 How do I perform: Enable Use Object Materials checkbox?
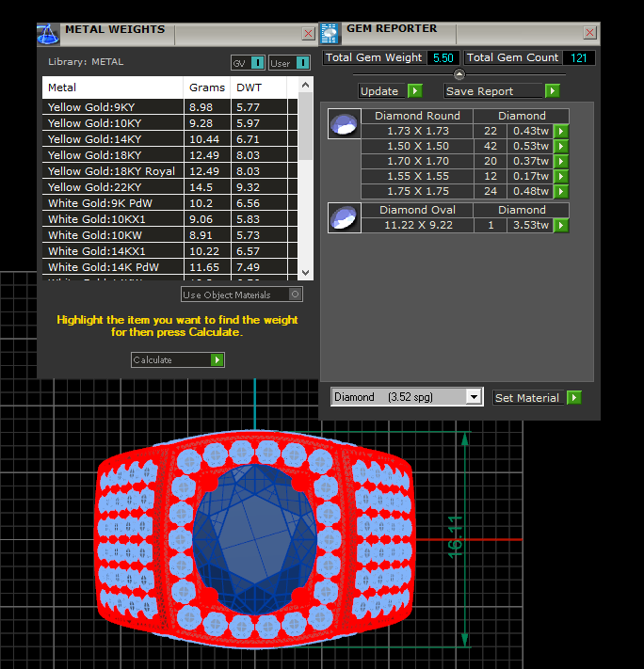click(x=296, y=295)
